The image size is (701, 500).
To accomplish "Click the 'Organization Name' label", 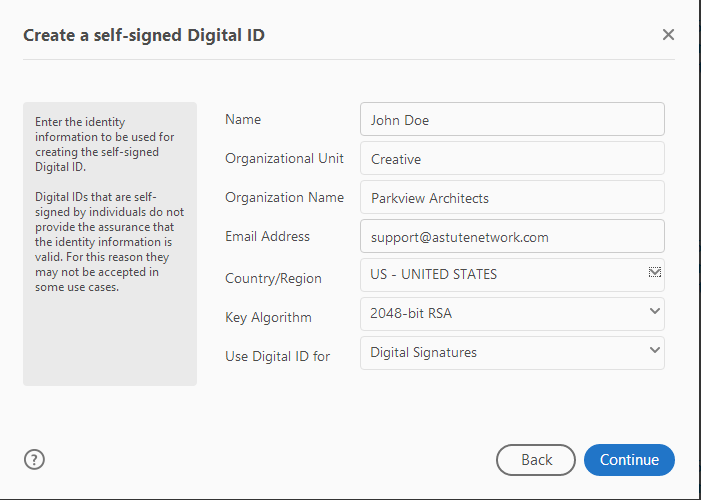I will [284, 197].
